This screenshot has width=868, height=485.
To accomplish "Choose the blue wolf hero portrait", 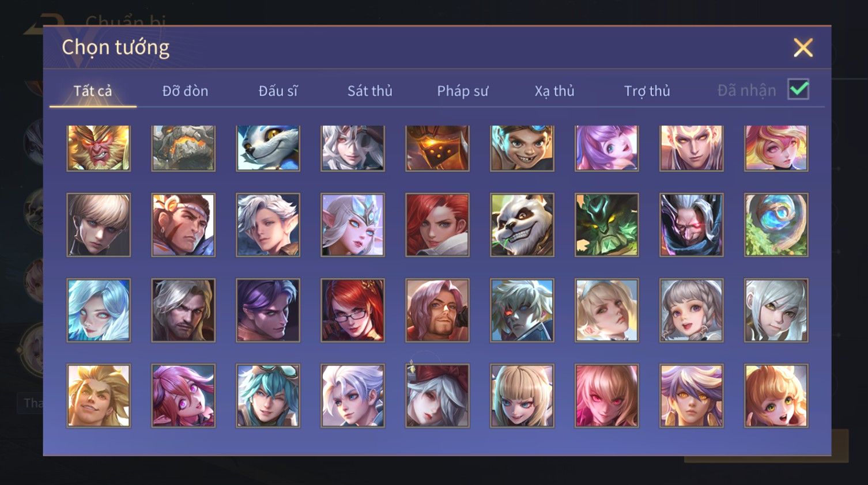I will click(268, 148).
